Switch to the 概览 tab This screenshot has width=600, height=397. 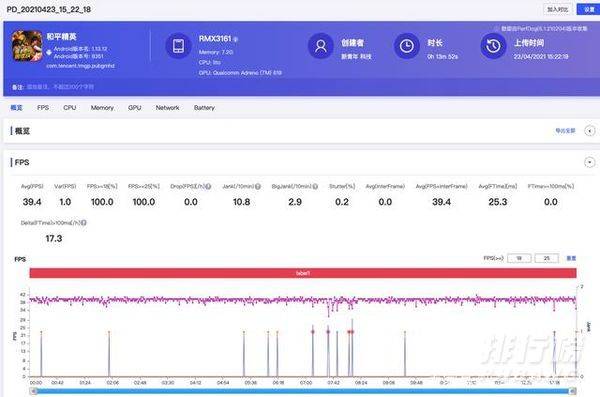tap(16, 108)
